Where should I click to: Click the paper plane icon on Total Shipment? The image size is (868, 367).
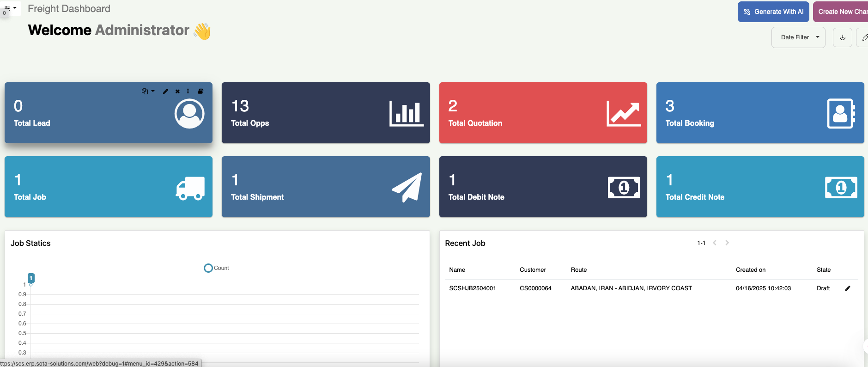click(407, 187)
